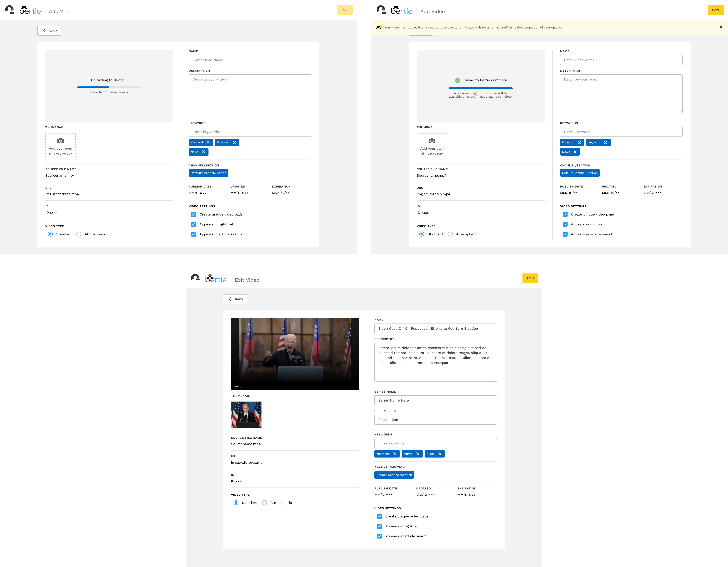
Task: Select Atmospheric video type in uploading screen
Action: click(79, 234)
